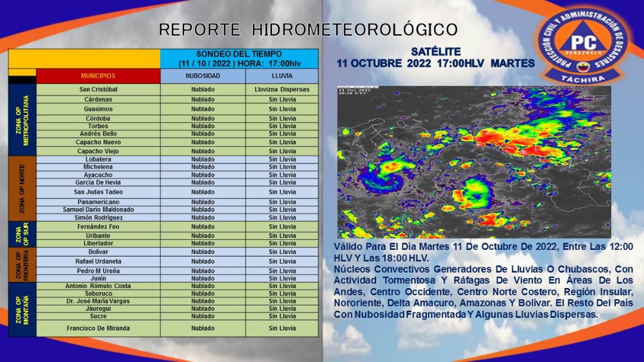Select the 'Michelena' municipality cell
Viewport: 644px width, 362px height.
coord(98,167)
